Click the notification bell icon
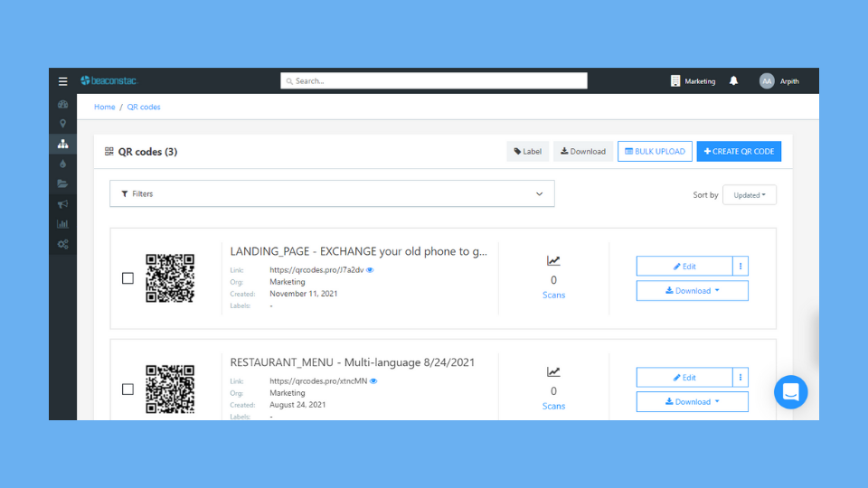The width and height of the screenshot is (868, 488). 733,81
